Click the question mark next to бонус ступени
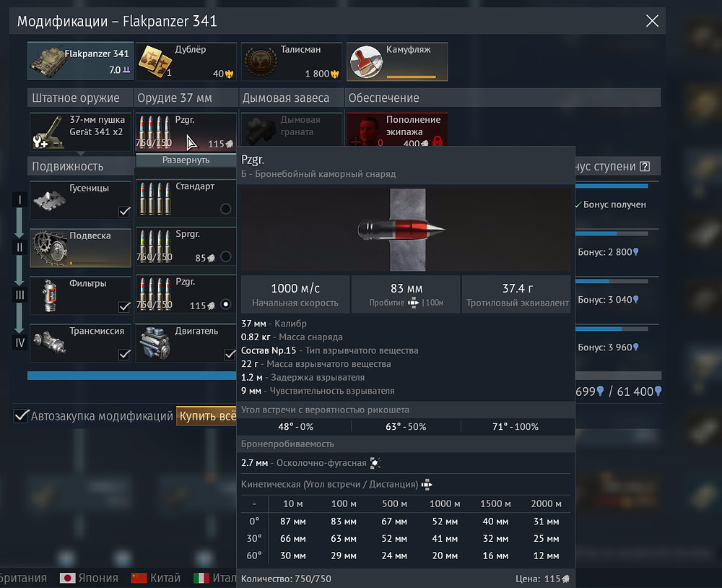The width and height of the screenshot is (722, 588). click(x=645, y=166)
